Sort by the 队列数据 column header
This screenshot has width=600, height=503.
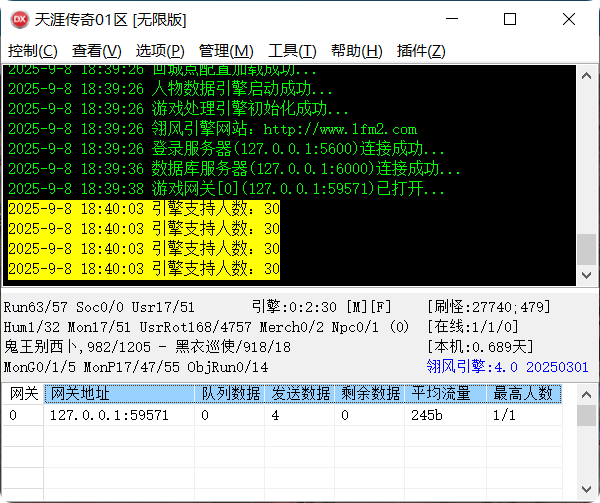pos(230,394)
